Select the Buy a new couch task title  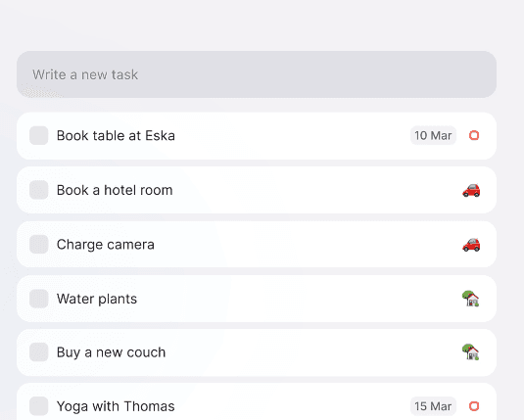coord(111,352)
